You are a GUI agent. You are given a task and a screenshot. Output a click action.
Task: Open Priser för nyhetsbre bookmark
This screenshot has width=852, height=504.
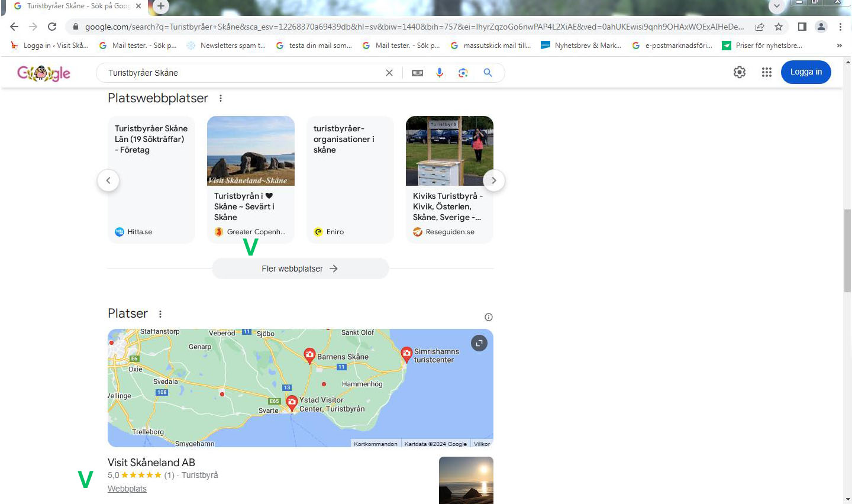pos(762,46)
